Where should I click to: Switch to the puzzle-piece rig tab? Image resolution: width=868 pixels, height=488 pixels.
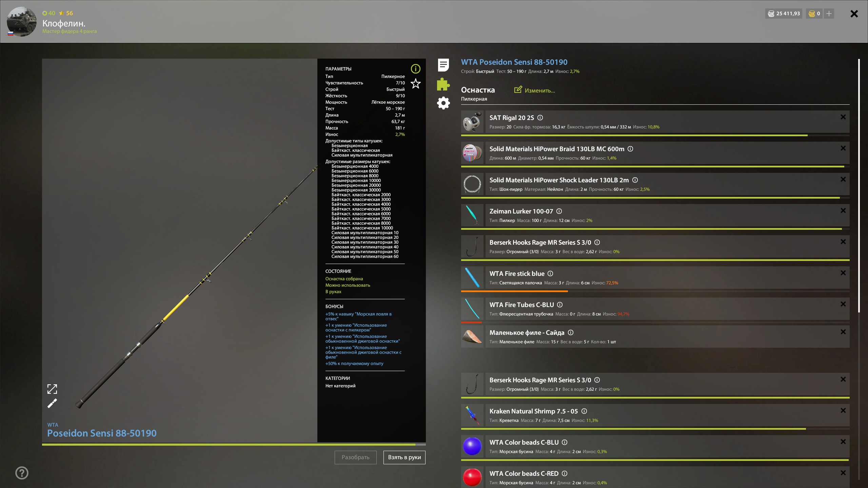[443, 84]
